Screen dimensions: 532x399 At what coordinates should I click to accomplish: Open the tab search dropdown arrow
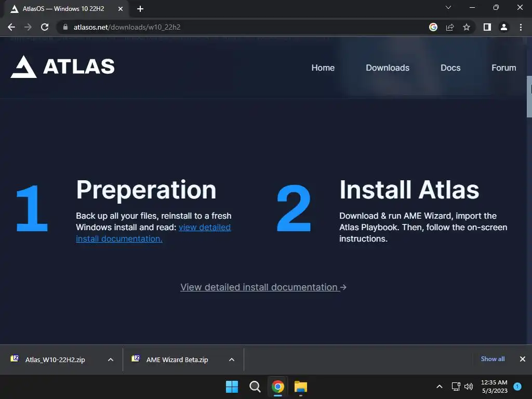448,7
